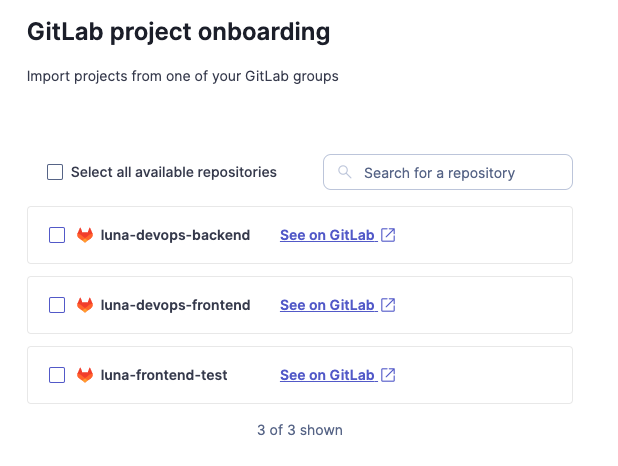Click the 3 of 3 shown text
Image resolution: width=618 pixels, height=466 pixels.
pyautogui.click(x=300, y=430)
